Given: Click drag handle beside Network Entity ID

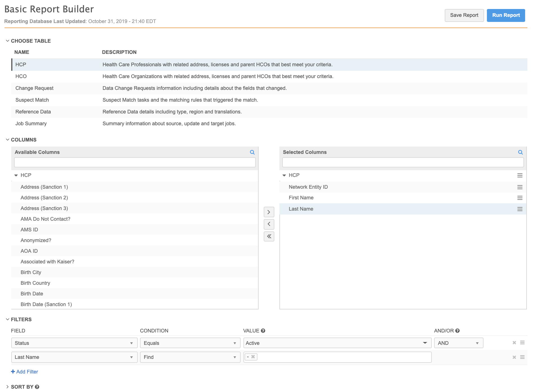Looking at the screenshot, I should coord(520,187).
